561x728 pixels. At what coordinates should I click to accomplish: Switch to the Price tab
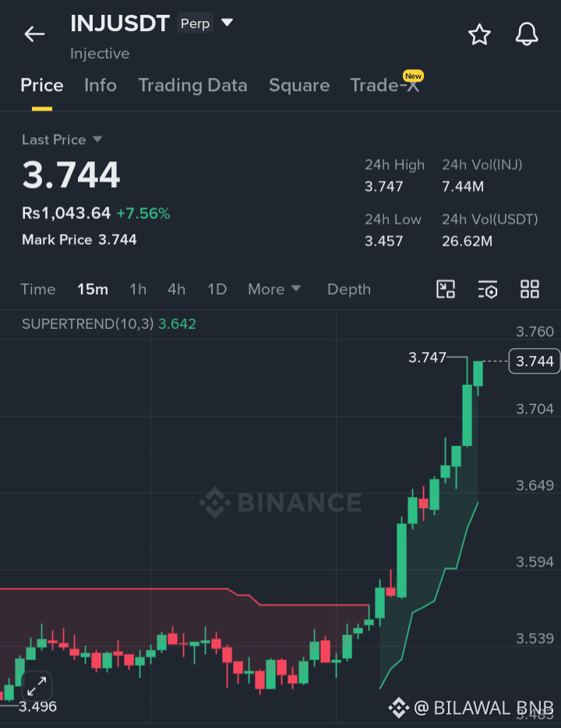(x=42, y=86)
